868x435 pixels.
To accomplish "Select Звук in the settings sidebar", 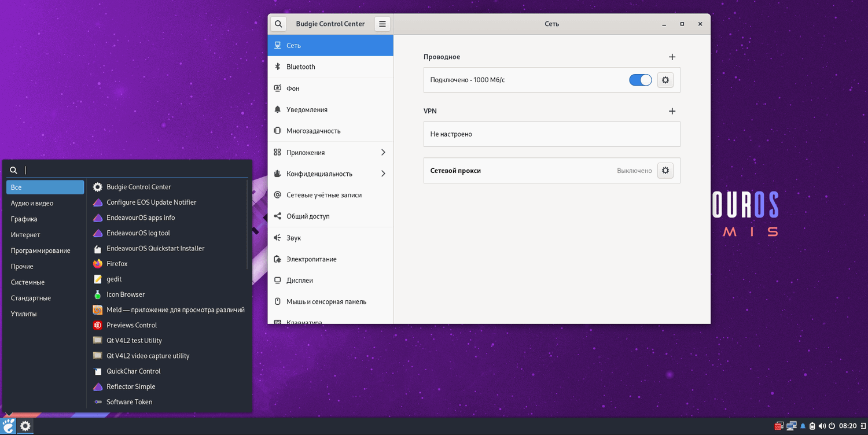I will [330, 238].
